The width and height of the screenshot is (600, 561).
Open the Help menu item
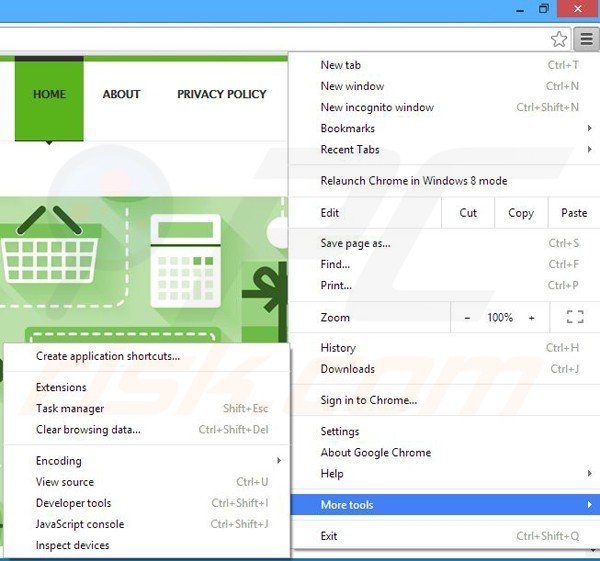[445, 473]
